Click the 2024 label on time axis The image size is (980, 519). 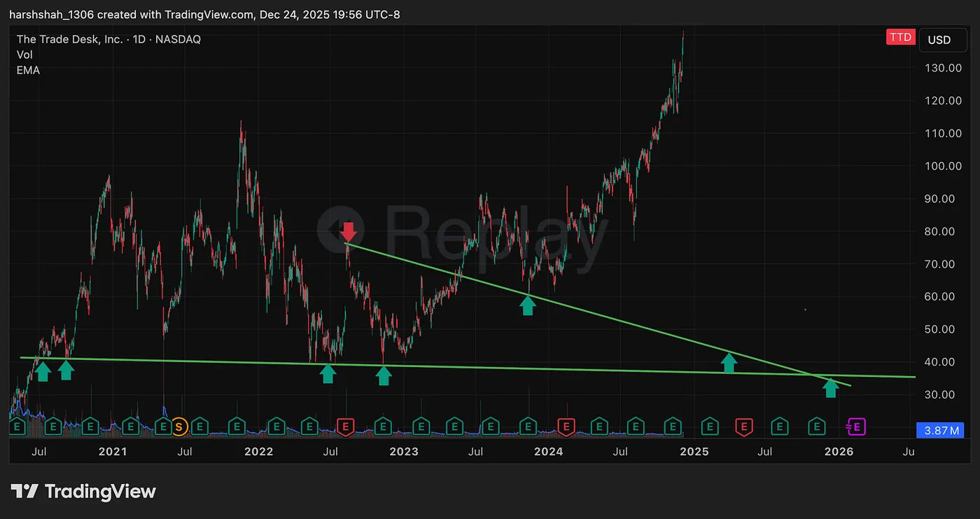click(549, 452)
